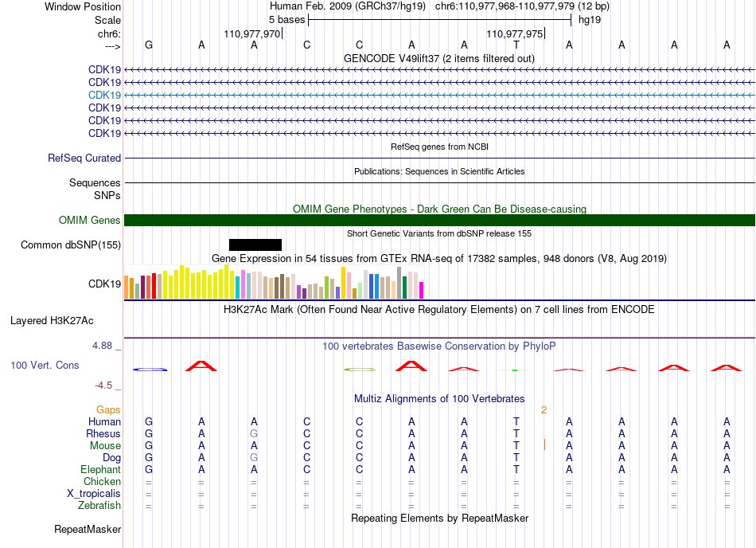This screenshot has width=756, height=548.
Task: Click the 110,977,975 position marker
Action: (x=516, y=33)
